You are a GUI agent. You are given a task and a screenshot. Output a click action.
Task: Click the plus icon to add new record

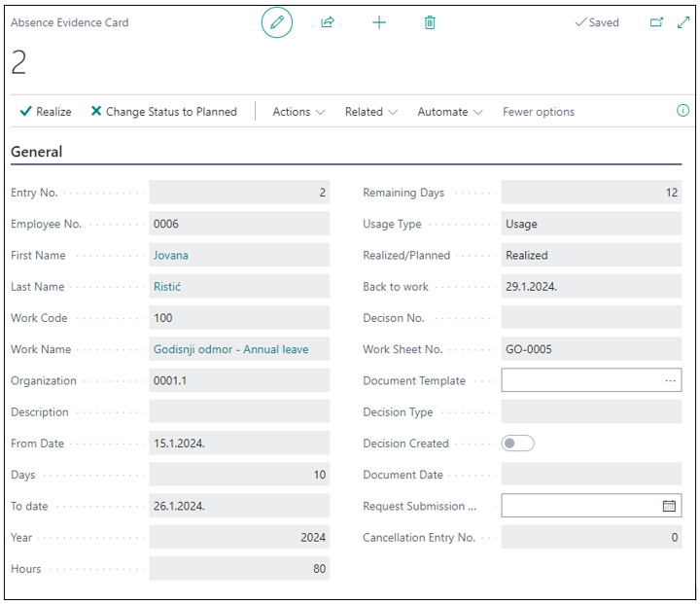[379, 22]
